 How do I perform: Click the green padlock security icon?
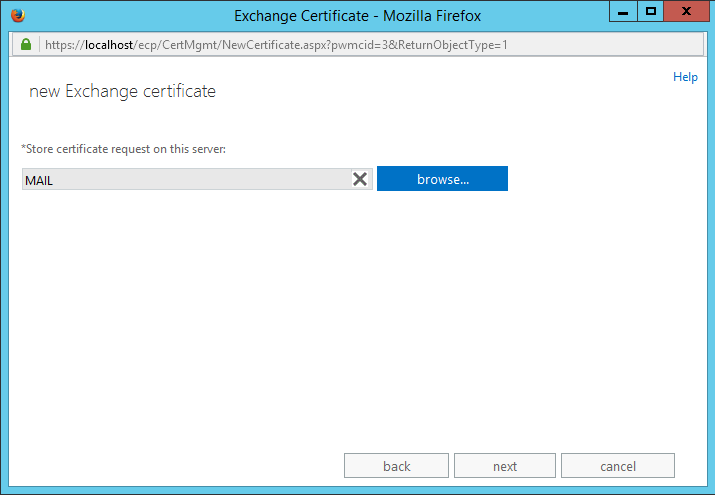pyautogui.click(x=25, y=46)
